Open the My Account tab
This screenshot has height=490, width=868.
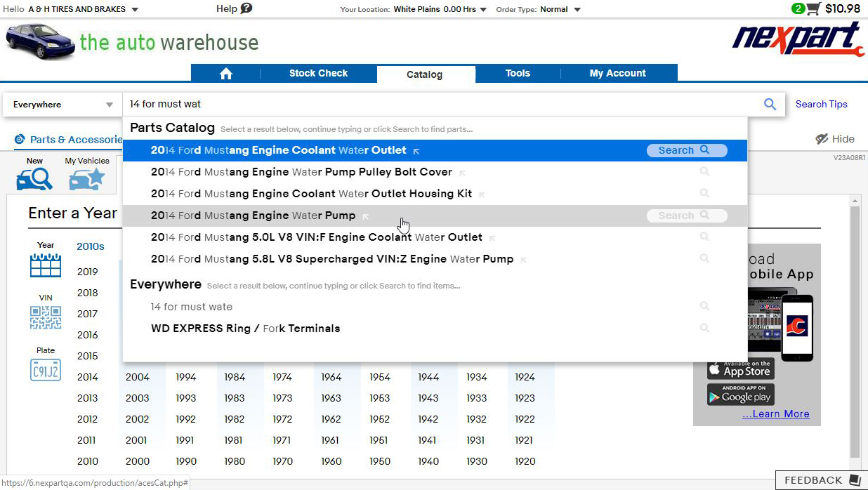(x=618, y=73)
